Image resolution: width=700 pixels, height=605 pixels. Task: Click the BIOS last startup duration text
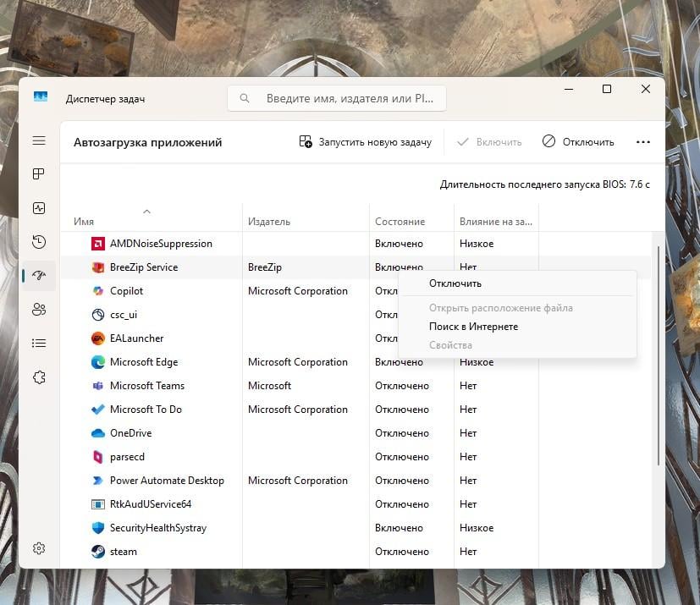(544, 184)
